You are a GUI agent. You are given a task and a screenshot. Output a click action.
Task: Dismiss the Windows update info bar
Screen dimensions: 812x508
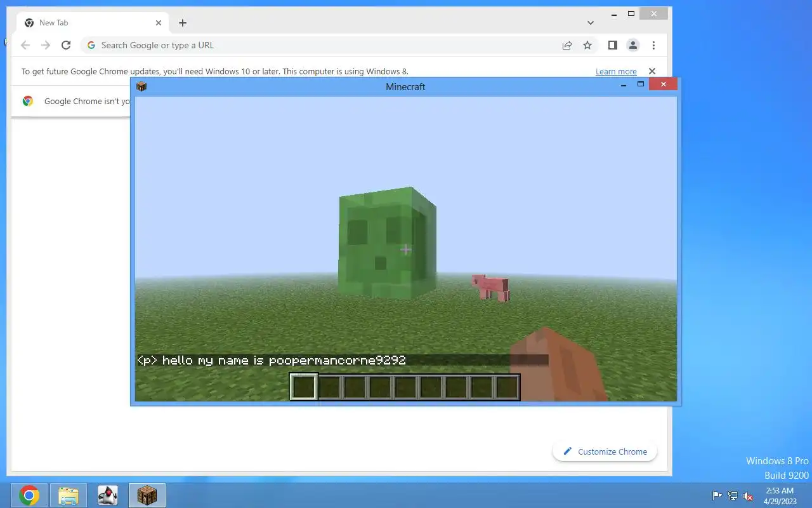[652, 71]
